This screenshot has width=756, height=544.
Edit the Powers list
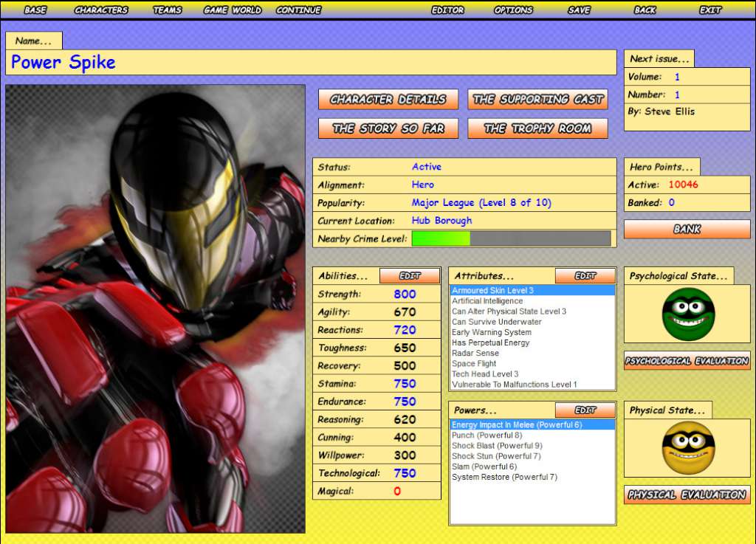(585, 410)
